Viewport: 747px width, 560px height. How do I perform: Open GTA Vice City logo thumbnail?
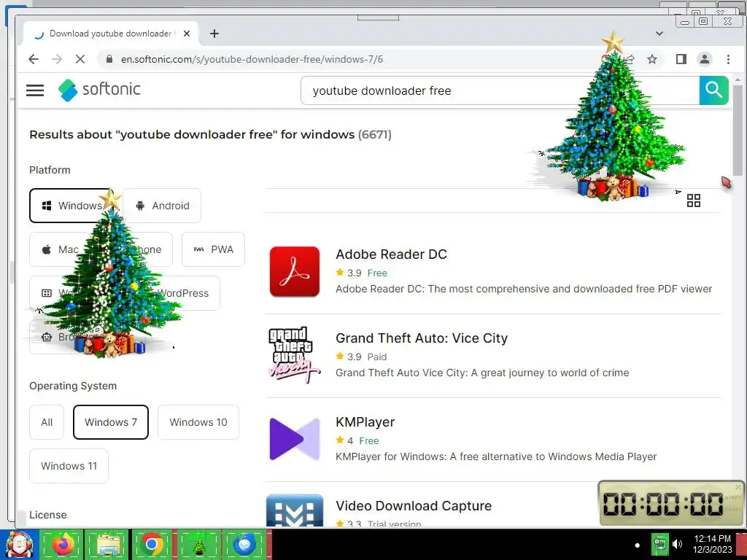point(295,355)
